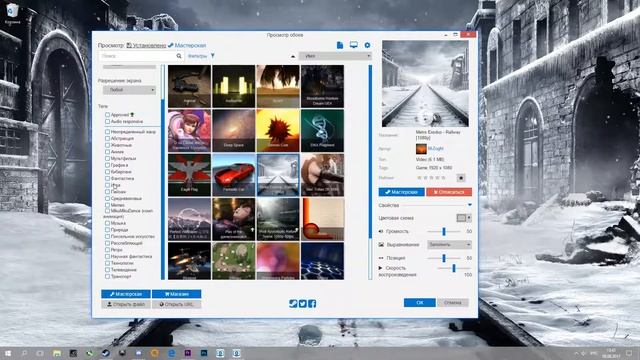Click the color scheme swatch

(x=461, y=218)
